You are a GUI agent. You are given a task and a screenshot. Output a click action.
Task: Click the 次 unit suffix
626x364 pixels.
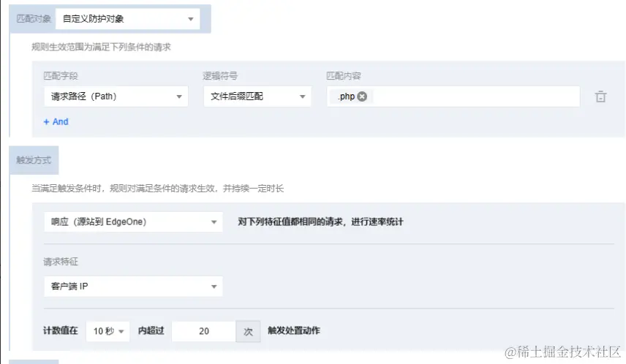(248, 331)
